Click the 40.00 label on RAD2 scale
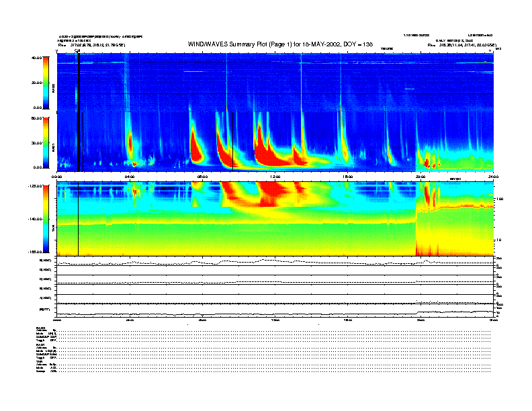 [x=36, y=58]
